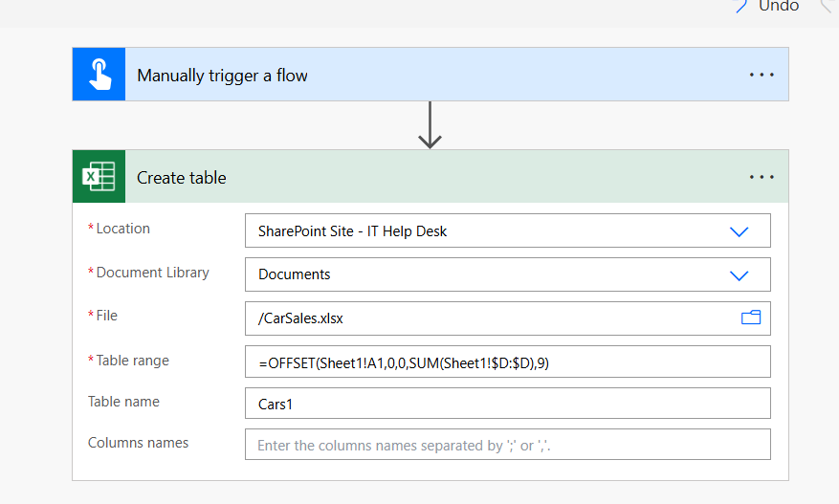Screen dimensions: 839x504
Task: Click into the Table range formula field
Action: point(507,362)
